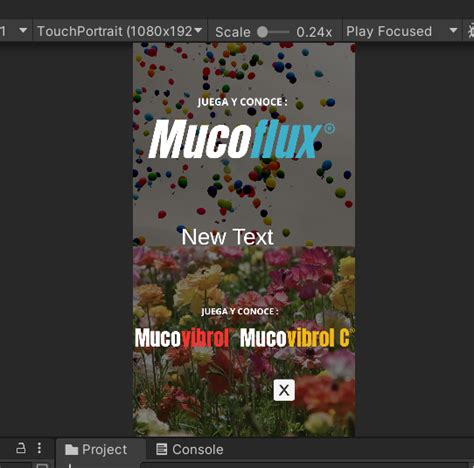The image size is (474, 468).
Task: Click the Scale slider handle
Action: [262, 32]
